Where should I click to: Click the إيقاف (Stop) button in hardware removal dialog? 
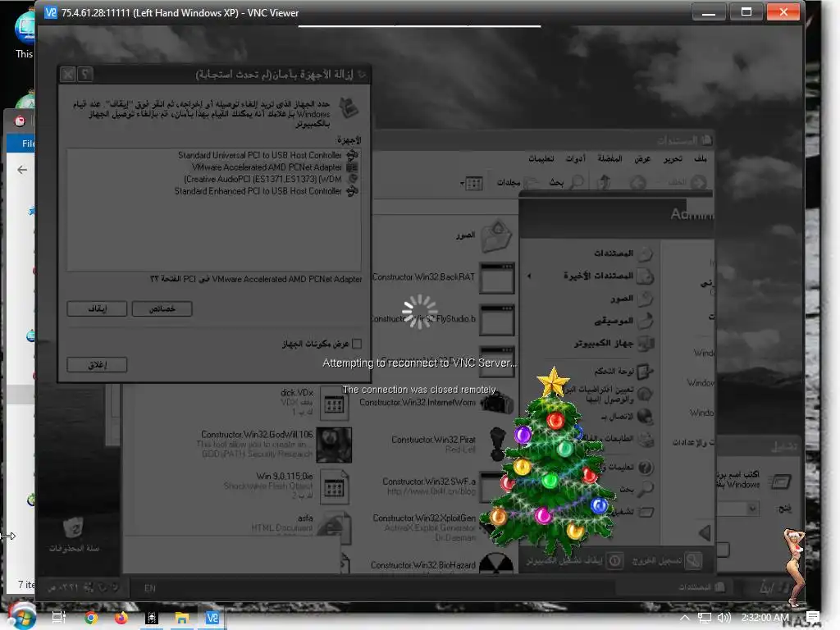coord(97,308)
